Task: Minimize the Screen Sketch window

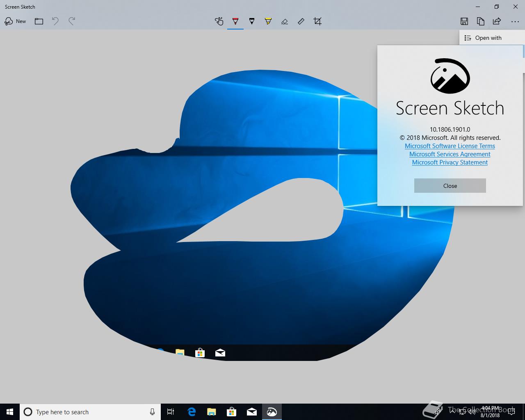Action: pos(478,7)
